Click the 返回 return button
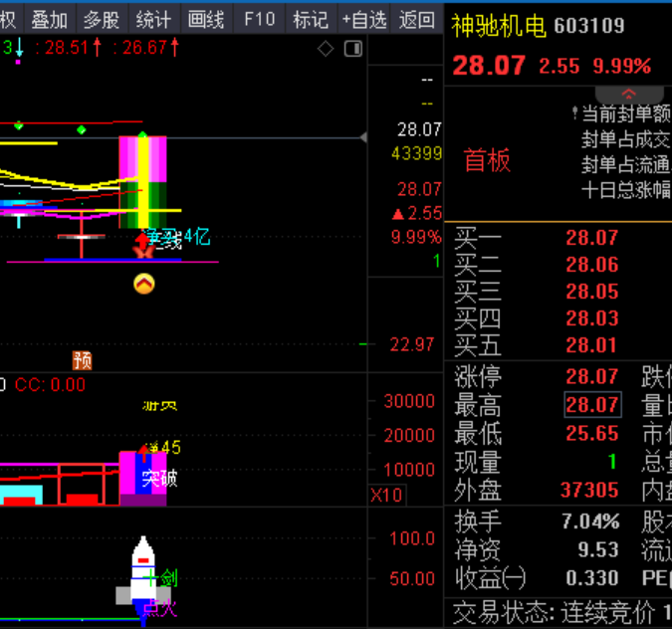The height and width of the screenshot is (629, 672). click(416, 19)
